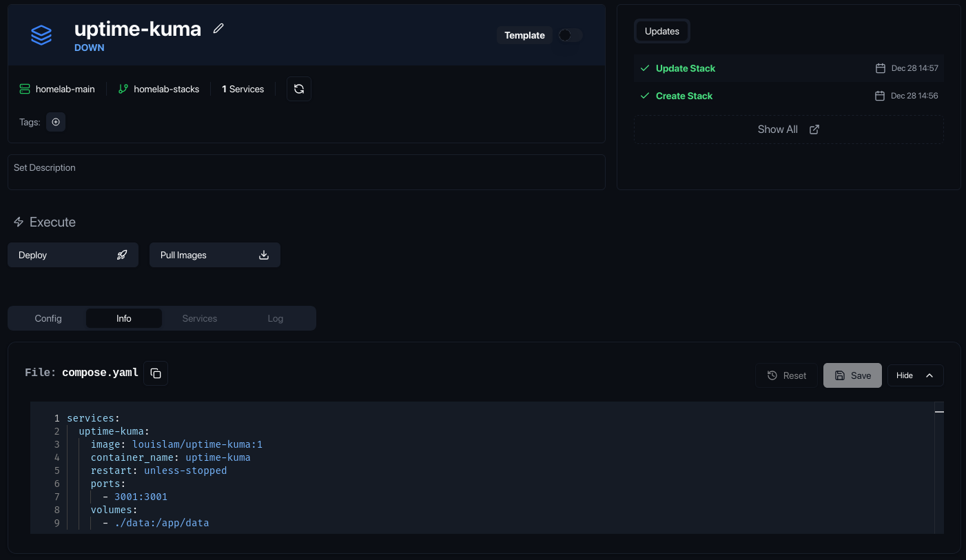
Task: Click the image: louislam/uptime-kuma:1 line
Action: [176, 444]
